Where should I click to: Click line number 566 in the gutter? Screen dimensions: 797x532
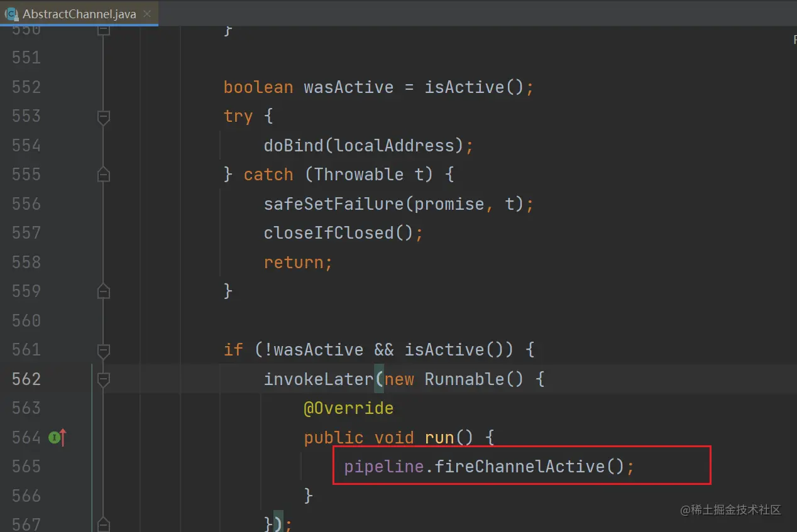click(26, 496)
